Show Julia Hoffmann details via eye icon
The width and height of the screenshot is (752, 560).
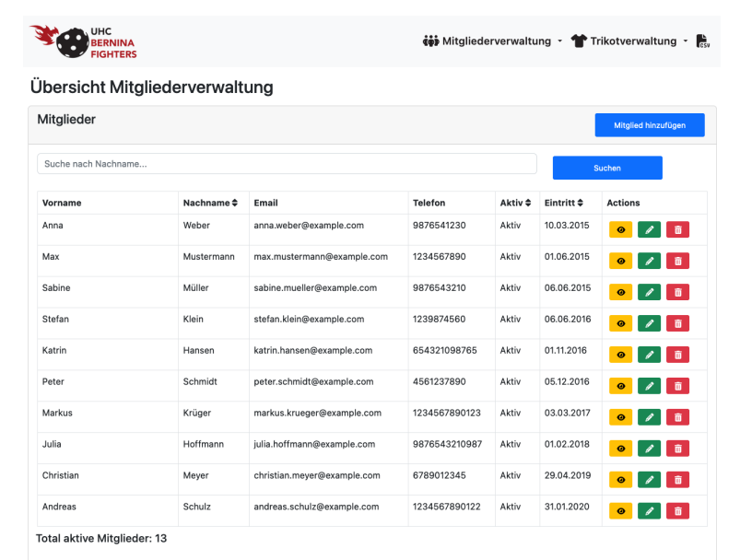620,449
